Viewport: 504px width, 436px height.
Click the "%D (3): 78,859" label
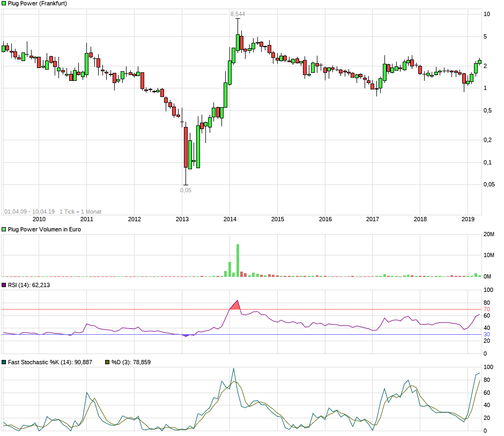point(131,362)
